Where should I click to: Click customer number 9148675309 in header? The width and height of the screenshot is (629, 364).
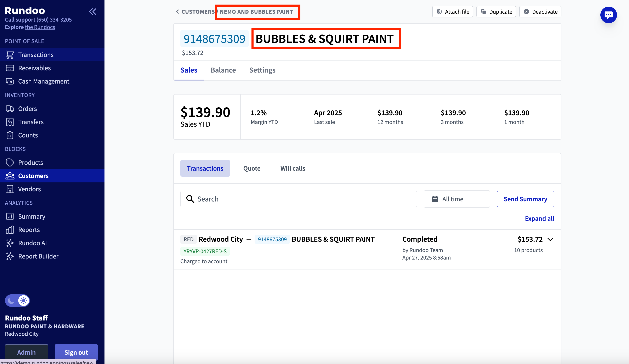pos(214,39)
